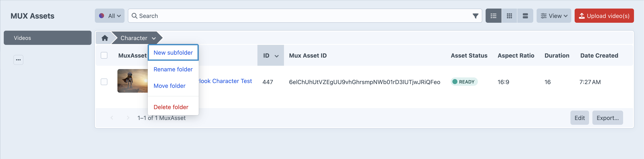
Task: Choose Delete folder from the menu
Action: pyautogui.click(x=171, y=107)
